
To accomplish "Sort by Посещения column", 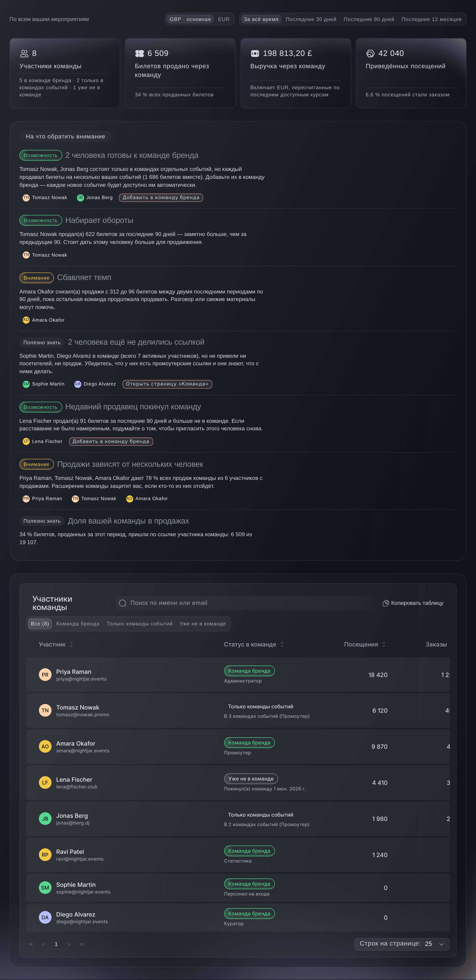I will [x=365, y=644].
